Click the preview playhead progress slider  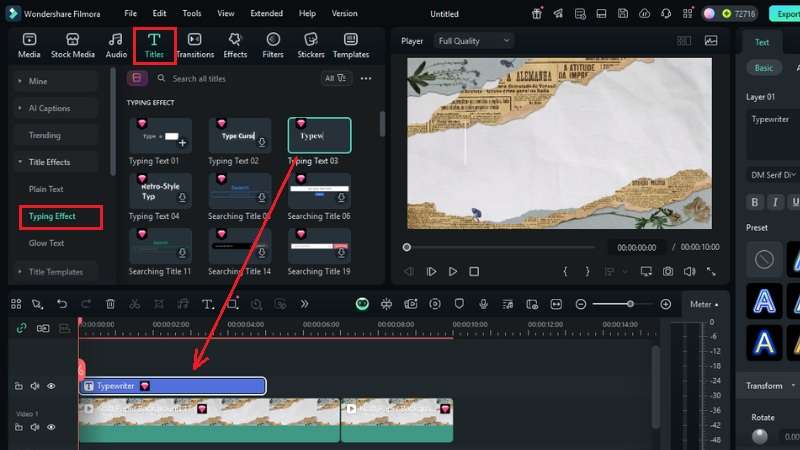[x=407, y=247]
